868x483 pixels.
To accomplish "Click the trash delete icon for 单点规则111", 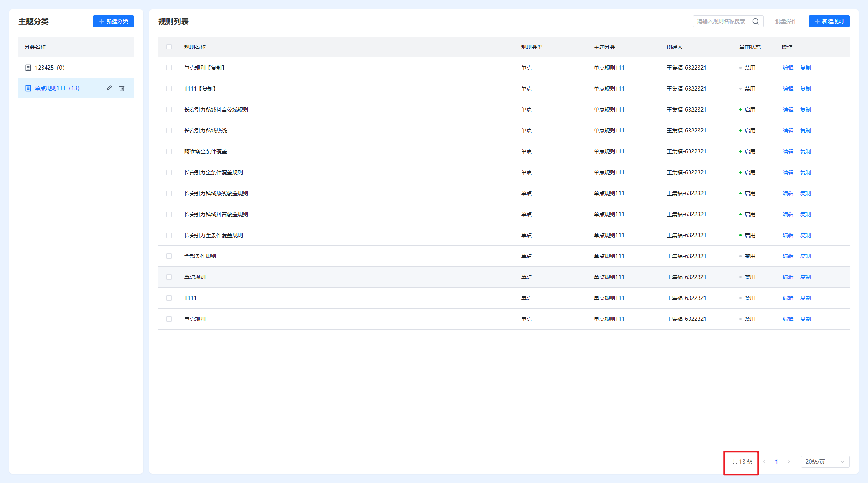I will click(122, 88).
